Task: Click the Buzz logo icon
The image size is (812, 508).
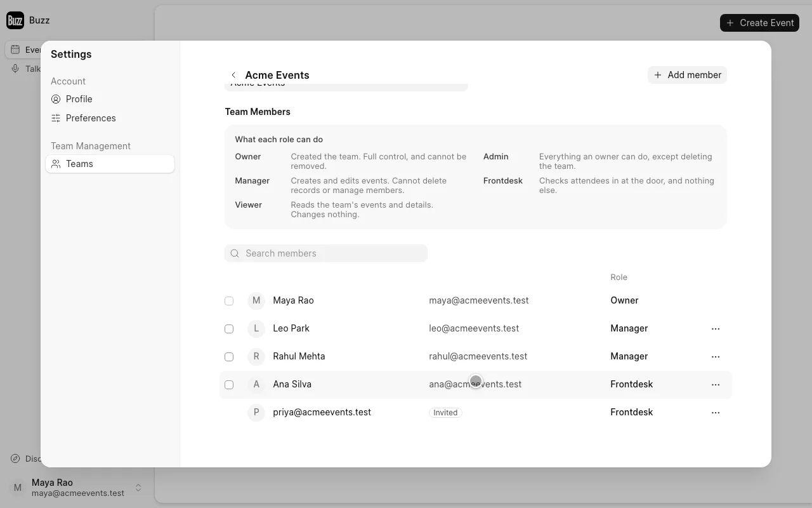Action: (15, 20)
